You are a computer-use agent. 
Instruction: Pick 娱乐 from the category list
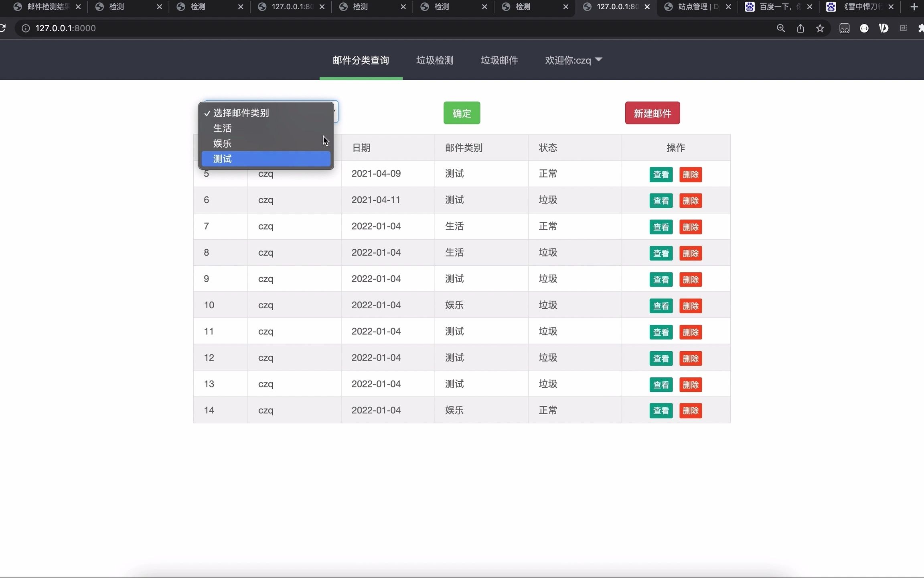[x=265, y=144]
